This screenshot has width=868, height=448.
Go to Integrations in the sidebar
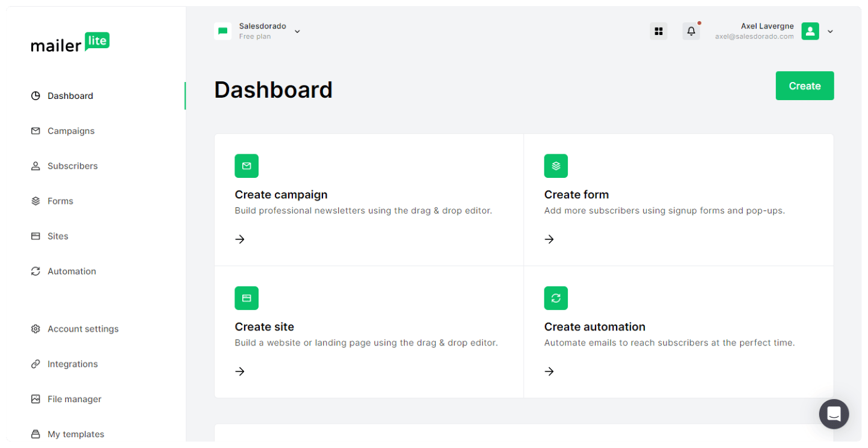[72, 364]
